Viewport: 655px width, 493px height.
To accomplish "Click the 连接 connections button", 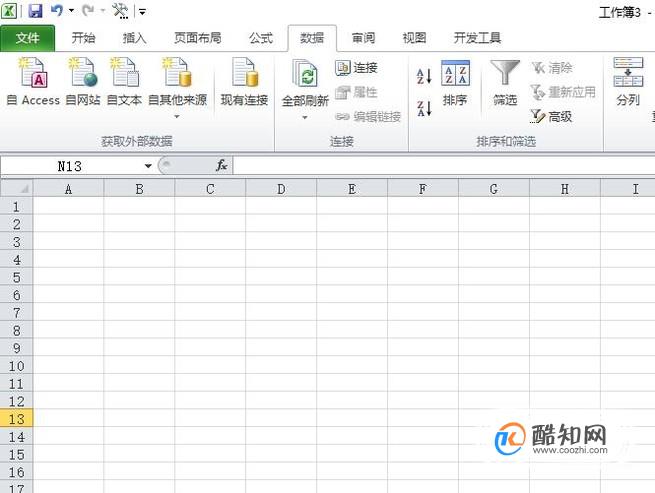I will 356,68.
